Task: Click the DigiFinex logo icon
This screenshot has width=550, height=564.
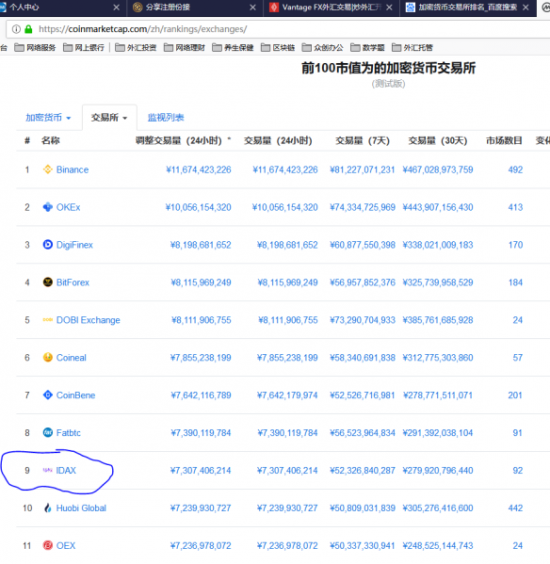Action: [47, 245]
